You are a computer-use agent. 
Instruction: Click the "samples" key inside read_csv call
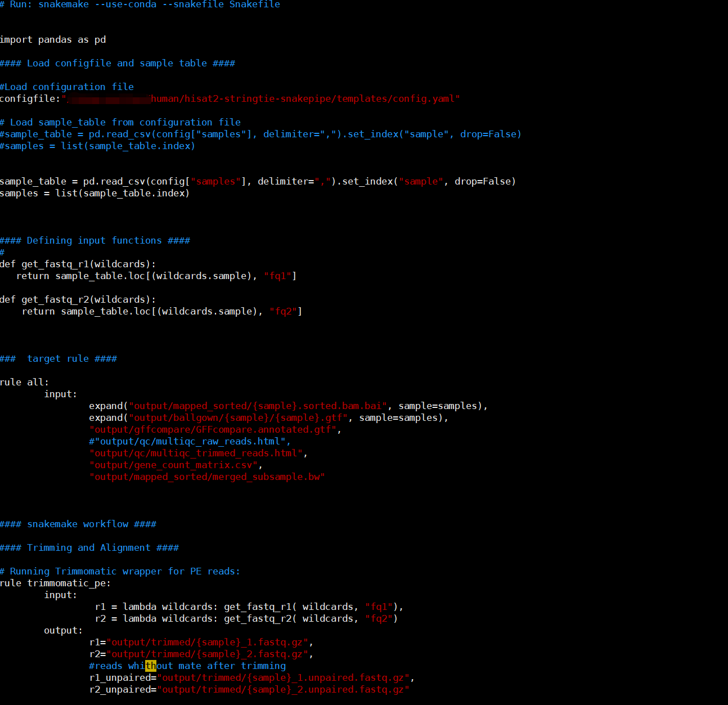[215, 181]
